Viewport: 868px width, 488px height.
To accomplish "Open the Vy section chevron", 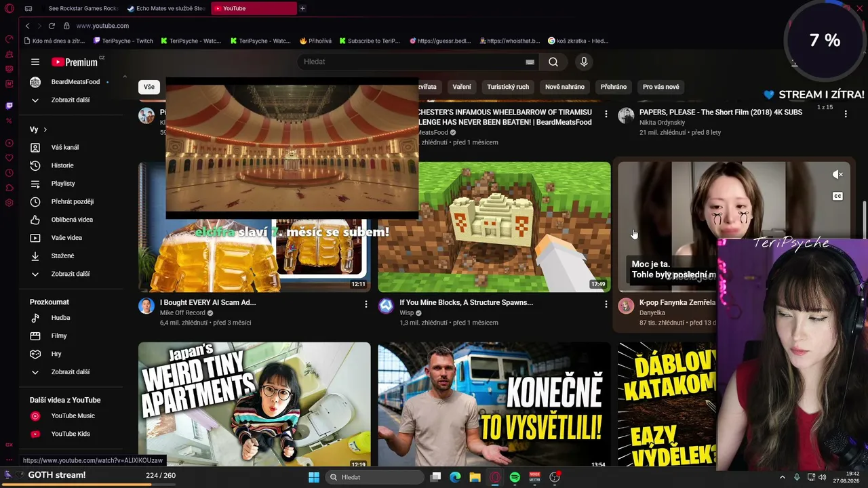I will (45, 129).
